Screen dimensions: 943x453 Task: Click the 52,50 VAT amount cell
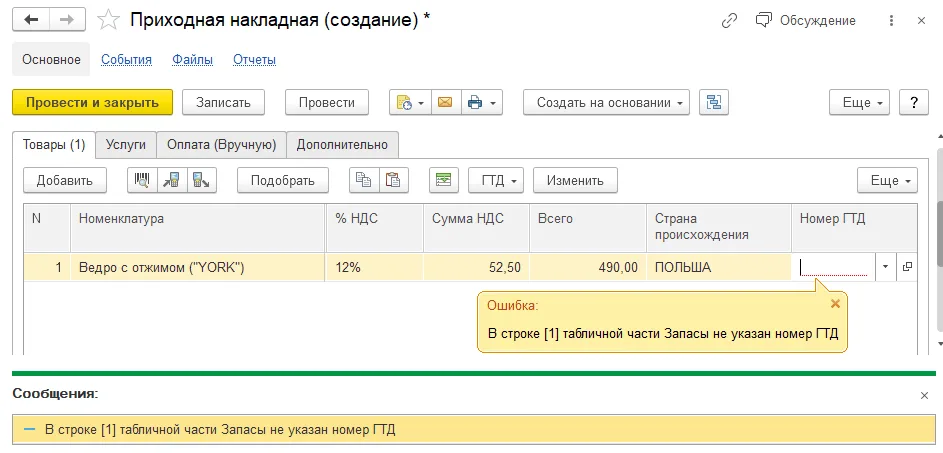click(476, 268)
